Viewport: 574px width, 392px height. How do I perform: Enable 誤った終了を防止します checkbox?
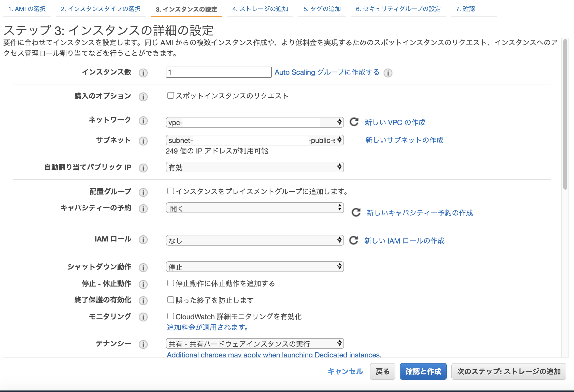[170, 300]
